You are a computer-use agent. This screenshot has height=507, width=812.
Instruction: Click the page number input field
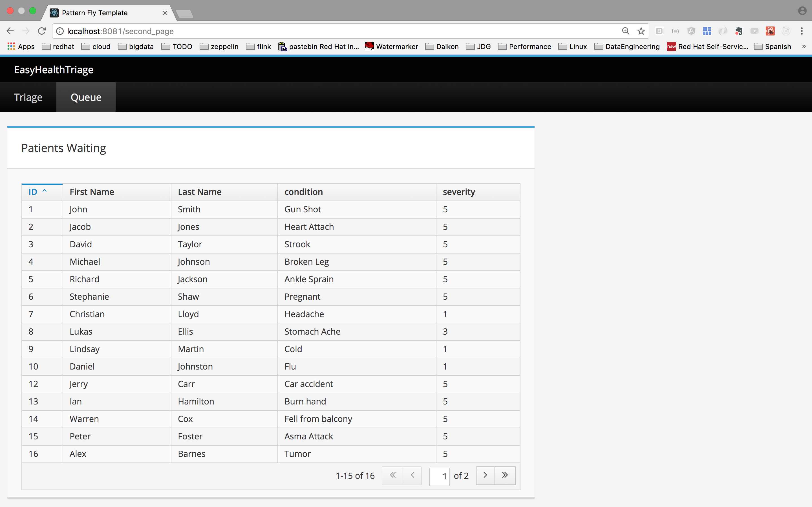[439, 476]
